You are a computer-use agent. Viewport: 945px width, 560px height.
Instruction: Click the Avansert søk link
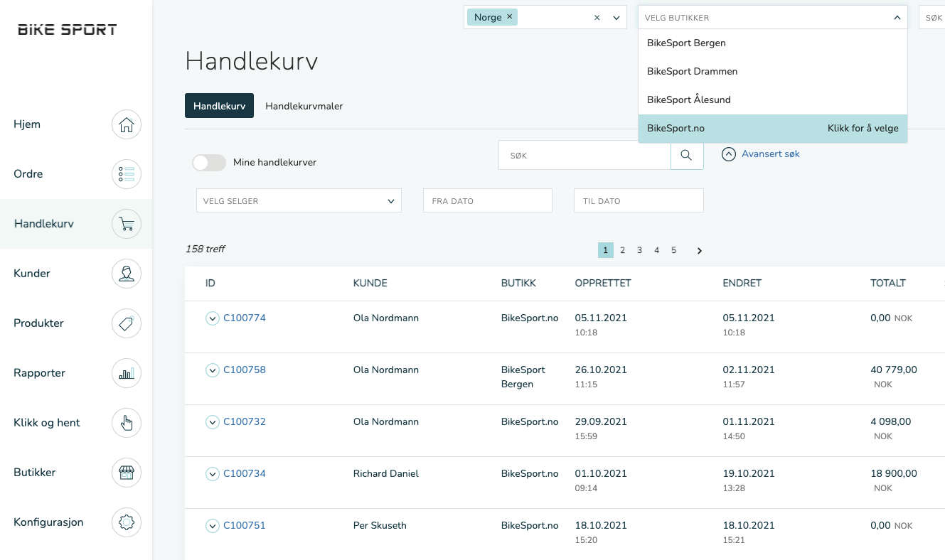(771, 154)
